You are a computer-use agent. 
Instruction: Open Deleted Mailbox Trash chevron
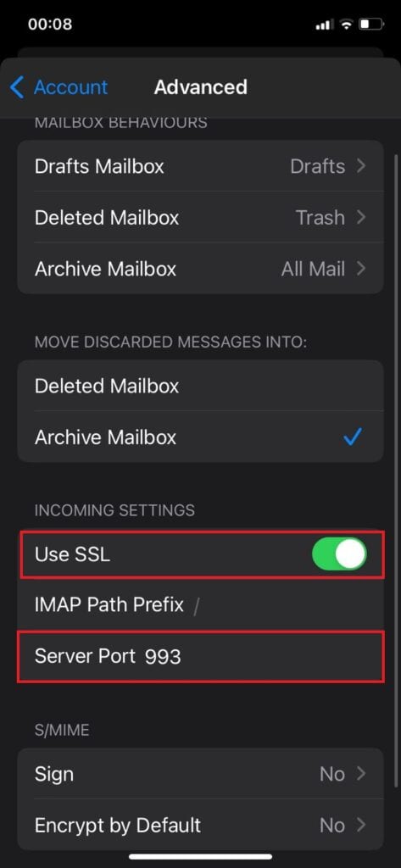(361, 218)
